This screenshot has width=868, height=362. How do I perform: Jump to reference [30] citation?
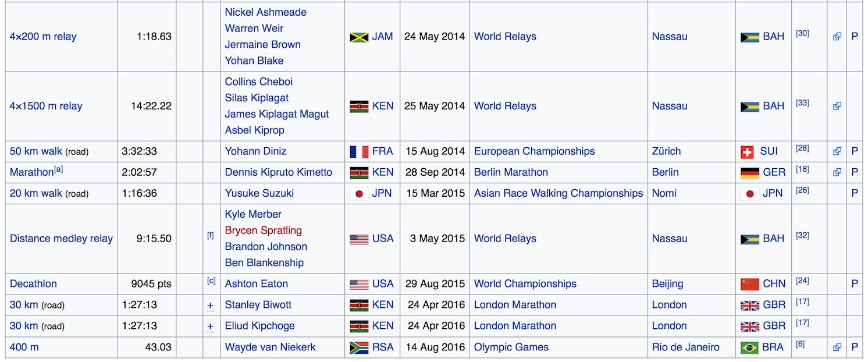coord(802,34)
